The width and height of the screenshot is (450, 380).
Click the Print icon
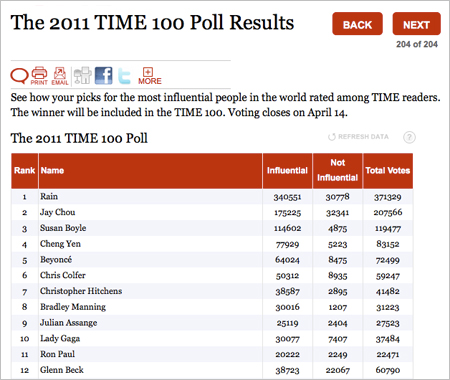pyautogui.click(x=39, y=76)
